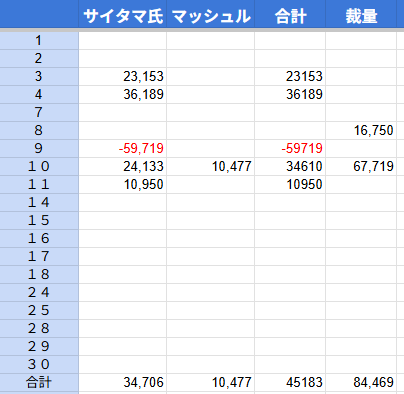Select row label 4
The image size is (404, 394).
(39, 95)
